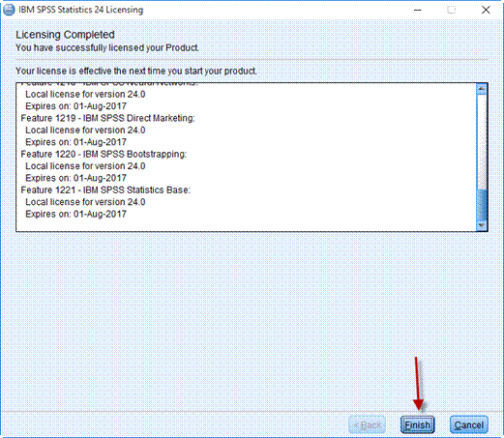Click the empty scrollbar track above the thumb
This screenshot has width=504, height=438.
click(482, 142)
